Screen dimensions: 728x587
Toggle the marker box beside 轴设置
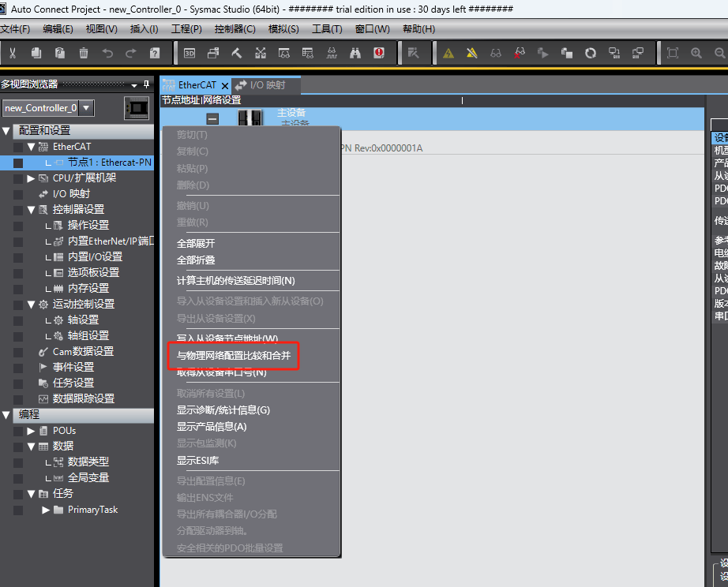[18, 321]
